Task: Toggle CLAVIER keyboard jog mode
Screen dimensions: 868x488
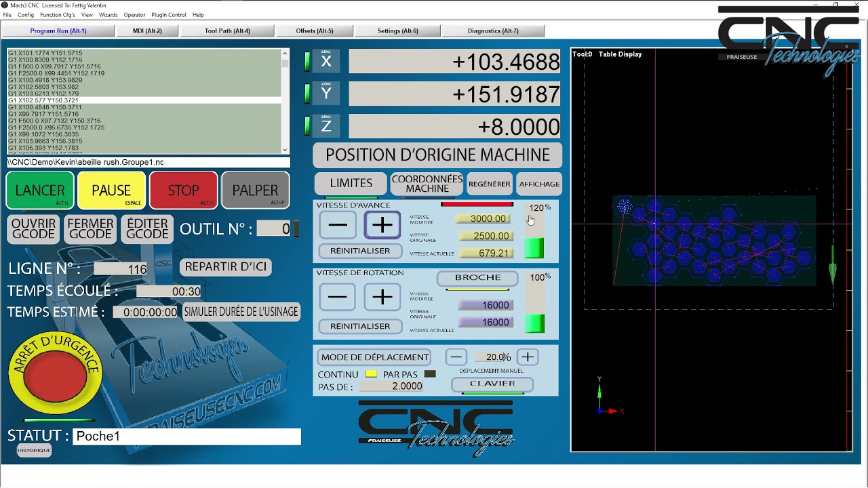Action: click(x=492, y=384)
